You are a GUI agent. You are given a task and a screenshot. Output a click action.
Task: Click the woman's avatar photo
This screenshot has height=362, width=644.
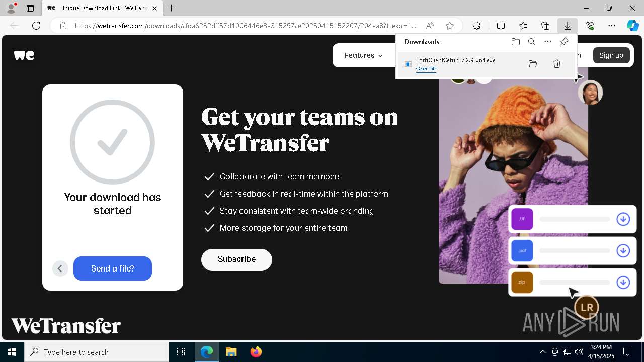590,93
